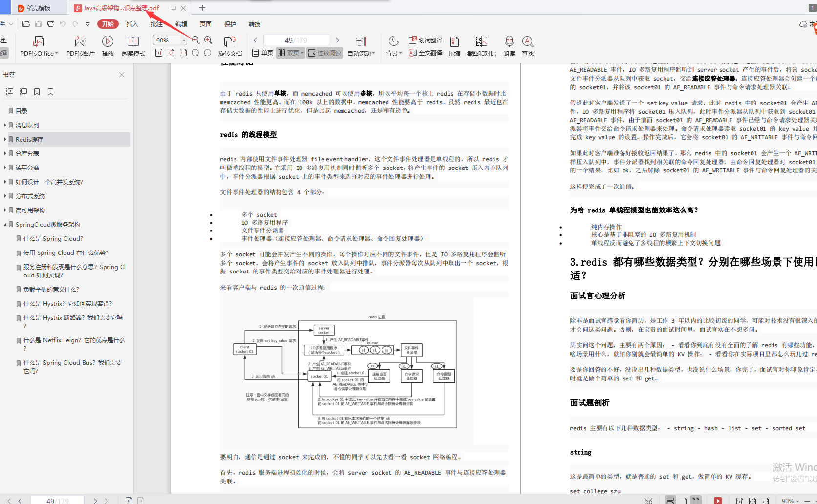Screen dimensions: 817x504
Task: Click the undo arrow icon
Action: (63, 24)
